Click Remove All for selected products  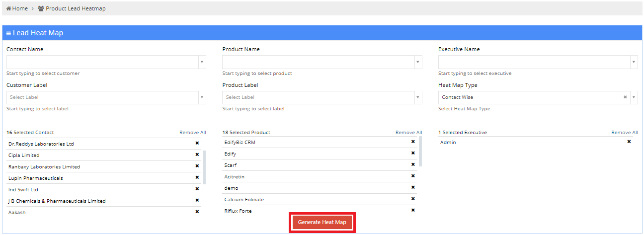tap(408, 133)
